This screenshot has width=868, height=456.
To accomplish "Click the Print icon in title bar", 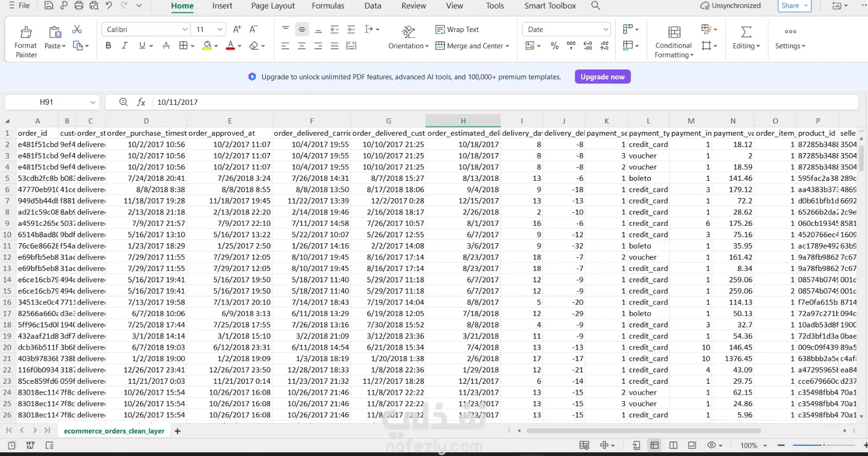I will click(79, 5).
